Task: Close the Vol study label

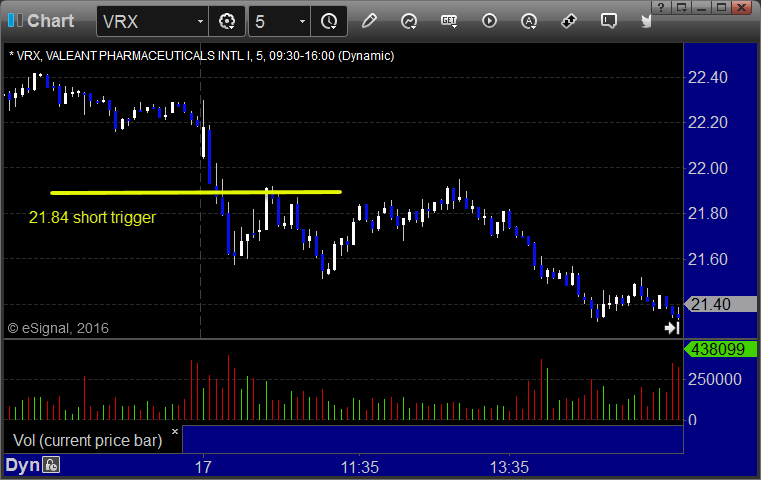Action: 175,431
